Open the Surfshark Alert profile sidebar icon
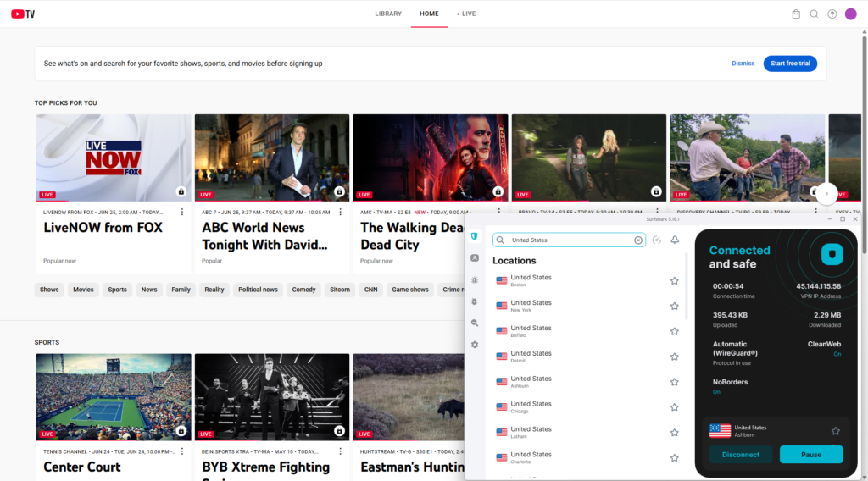This screenshot has width=868, height=481. tap(475, 258)
